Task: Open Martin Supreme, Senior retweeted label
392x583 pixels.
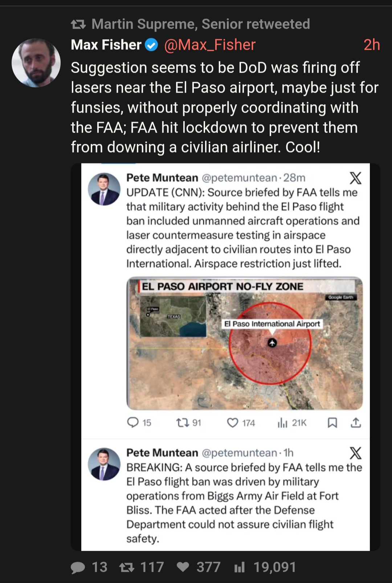Action: [201, 24]
